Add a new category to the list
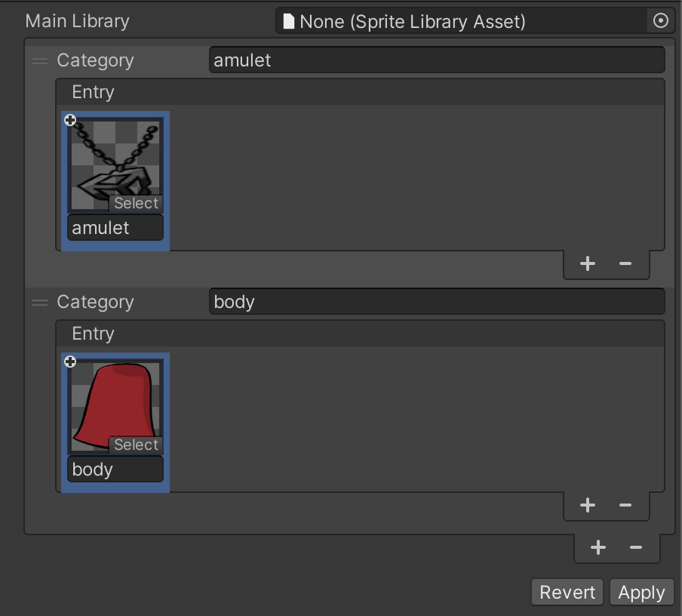Screen dimensions: 682x616 598,547
